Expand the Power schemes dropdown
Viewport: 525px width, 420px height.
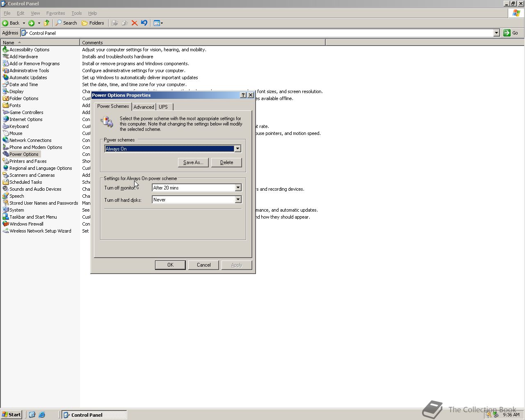237,148
